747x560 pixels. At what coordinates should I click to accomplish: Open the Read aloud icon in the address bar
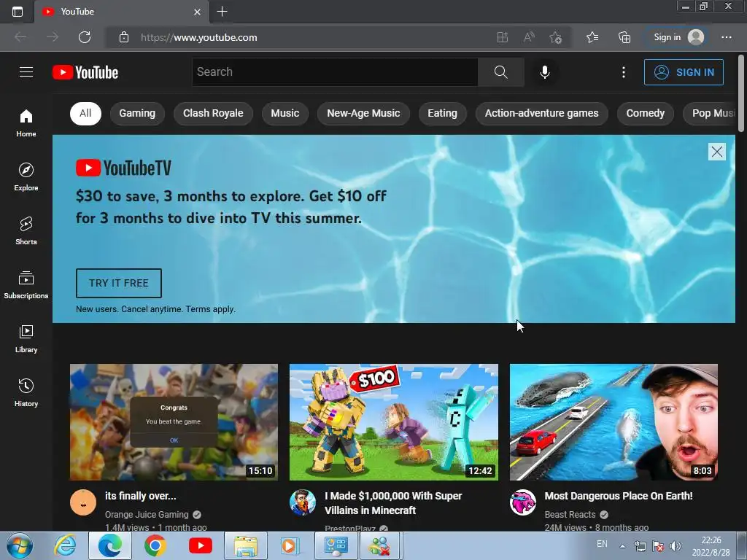pyautogui.click(x=529, y=37)
